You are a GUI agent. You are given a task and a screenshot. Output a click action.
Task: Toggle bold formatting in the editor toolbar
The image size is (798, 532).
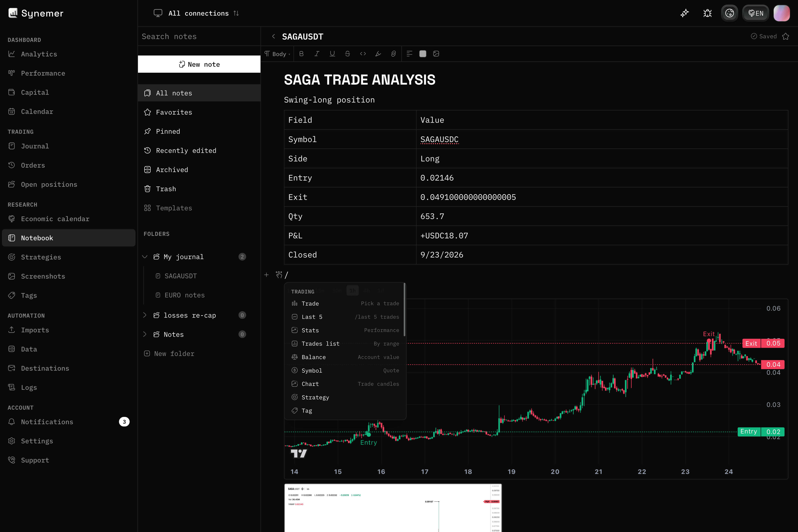pyautogui.click(x=301, y=54)
